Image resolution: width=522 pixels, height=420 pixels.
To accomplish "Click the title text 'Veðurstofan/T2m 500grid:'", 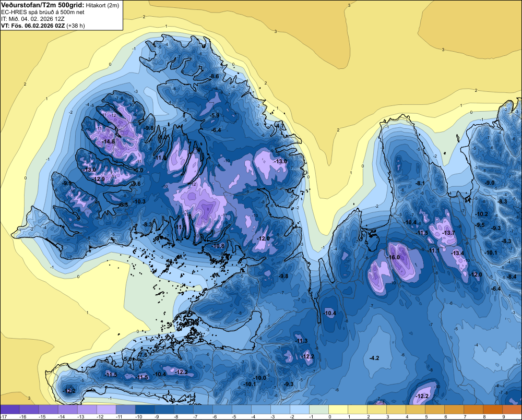I will pos(42,5).
